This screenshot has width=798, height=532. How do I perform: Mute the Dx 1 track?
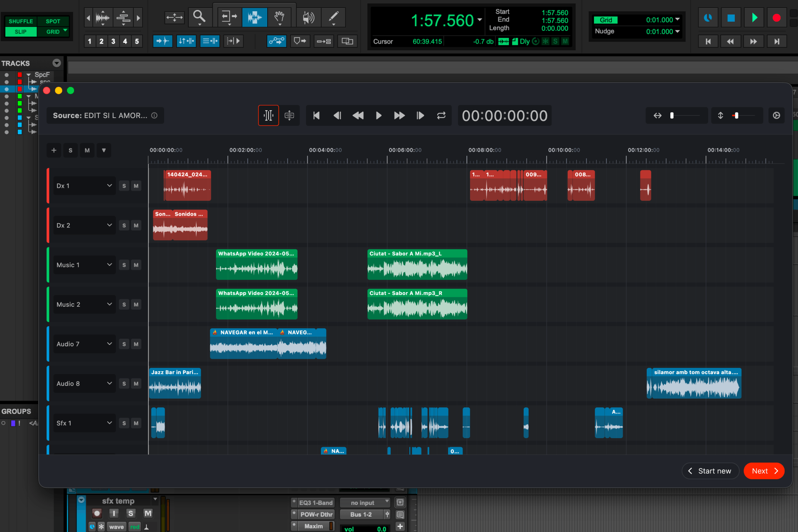click(x=136, y=186)
